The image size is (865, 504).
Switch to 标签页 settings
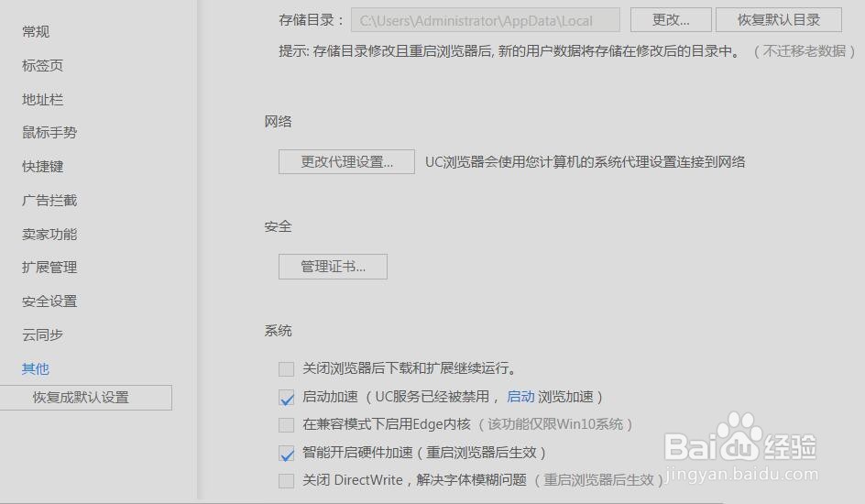[x=42, y=66]
